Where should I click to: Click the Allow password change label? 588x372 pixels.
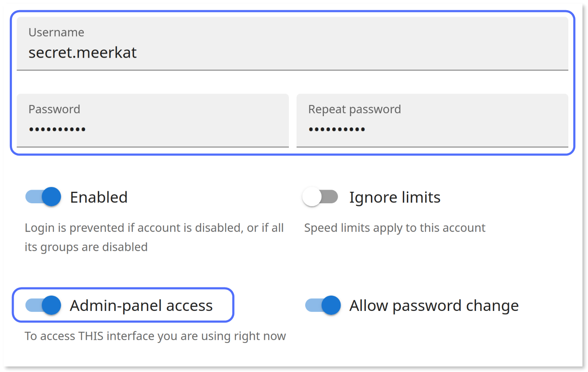(434, 305)
